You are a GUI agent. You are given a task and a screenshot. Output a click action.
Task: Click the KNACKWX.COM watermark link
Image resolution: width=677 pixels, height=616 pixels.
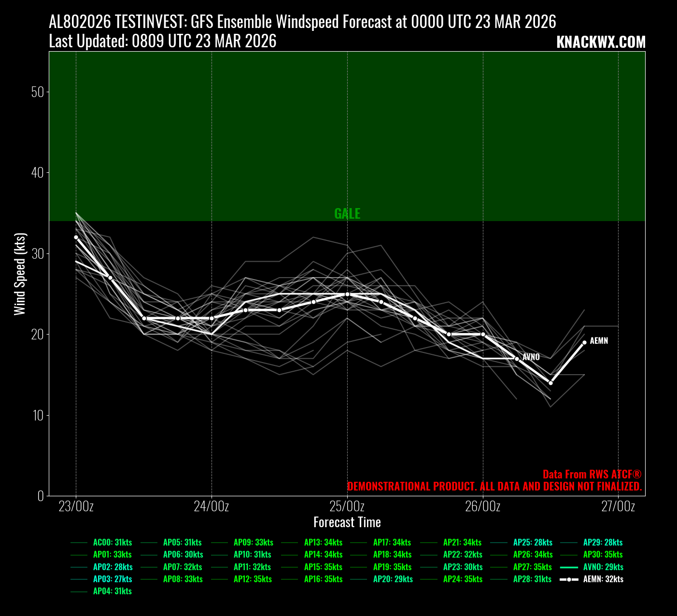pos(600,42)
